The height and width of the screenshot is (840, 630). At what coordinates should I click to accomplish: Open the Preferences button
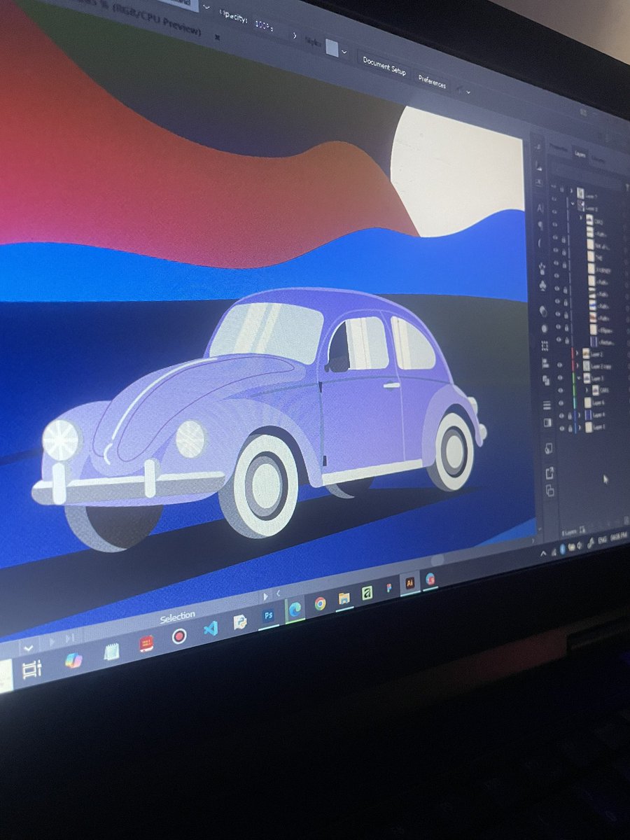(x=432, y=81)
